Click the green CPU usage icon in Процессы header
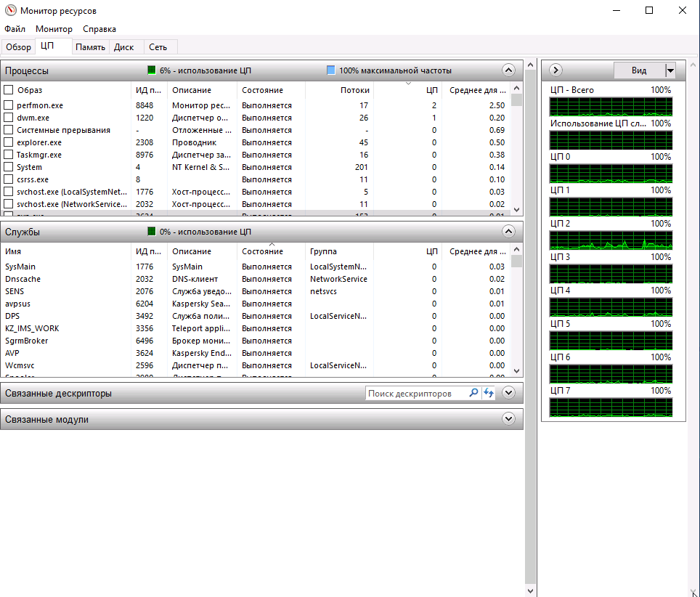The image size is (700, 597). 151,70
